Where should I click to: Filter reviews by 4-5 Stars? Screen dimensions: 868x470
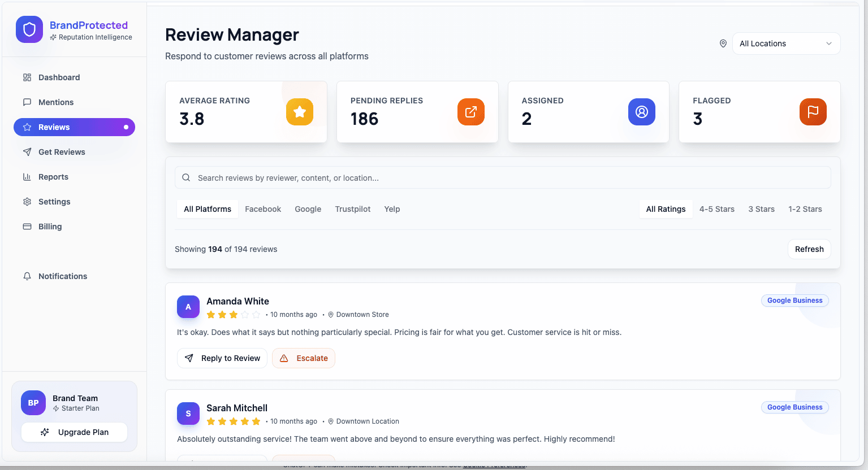[x=716, y=209]
